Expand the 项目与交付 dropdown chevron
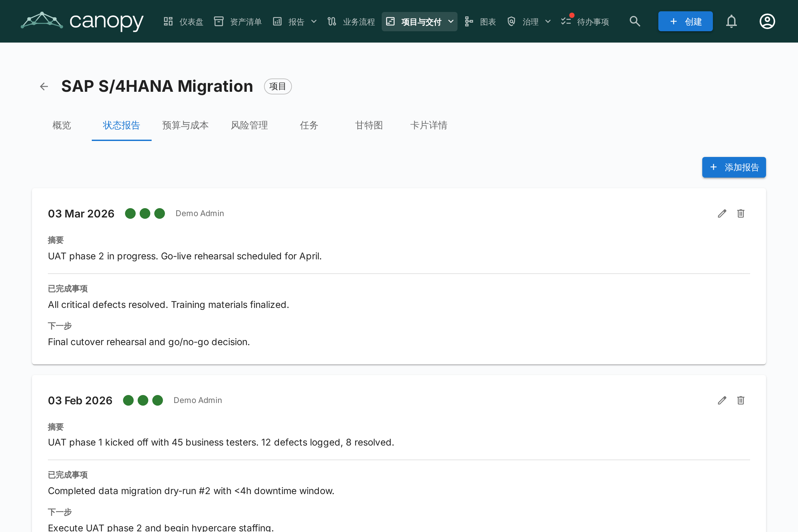The width and height of the screenshot is (798, 532). coord(451,21)
